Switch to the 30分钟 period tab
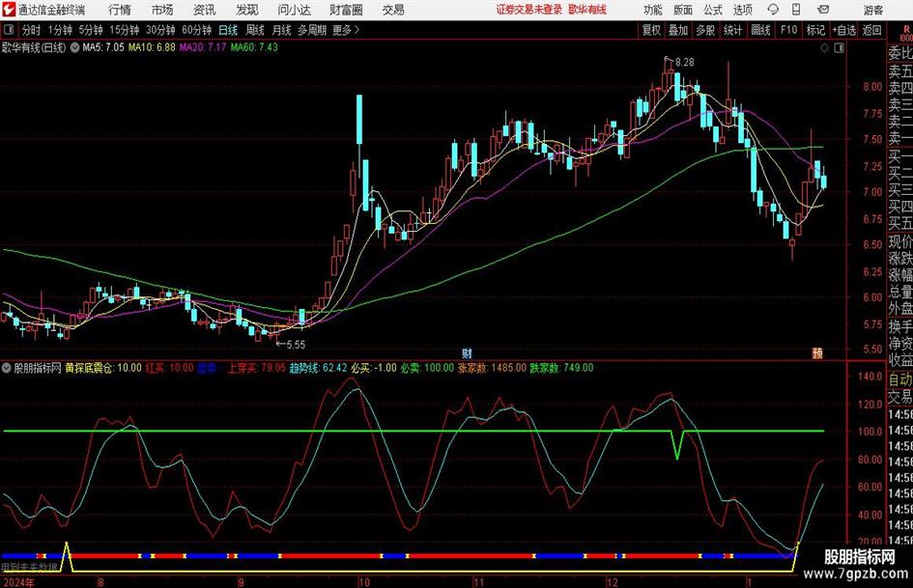The width and height of the screenshot is (913, 588). 160,30
